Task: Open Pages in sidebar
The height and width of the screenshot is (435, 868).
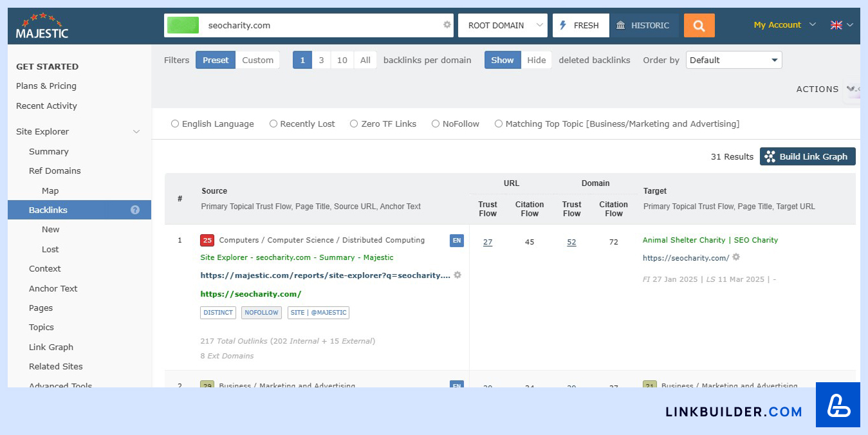Action: point(41,308)
